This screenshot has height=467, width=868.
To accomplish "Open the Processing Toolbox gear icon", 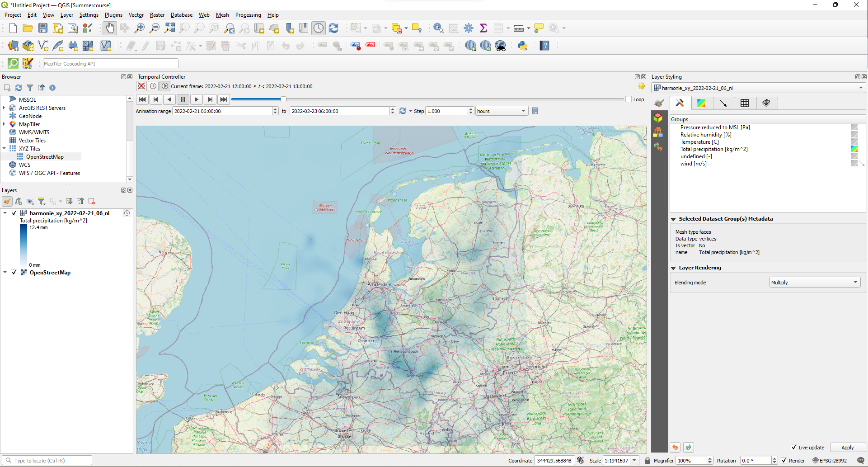I will coord(469,28).
